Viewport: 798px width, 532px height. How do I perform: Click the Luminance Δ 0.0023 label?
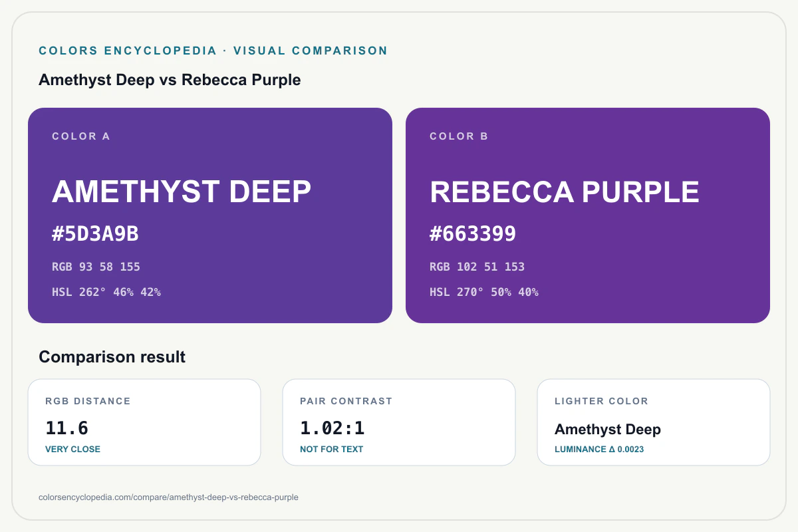pos(599,450)
